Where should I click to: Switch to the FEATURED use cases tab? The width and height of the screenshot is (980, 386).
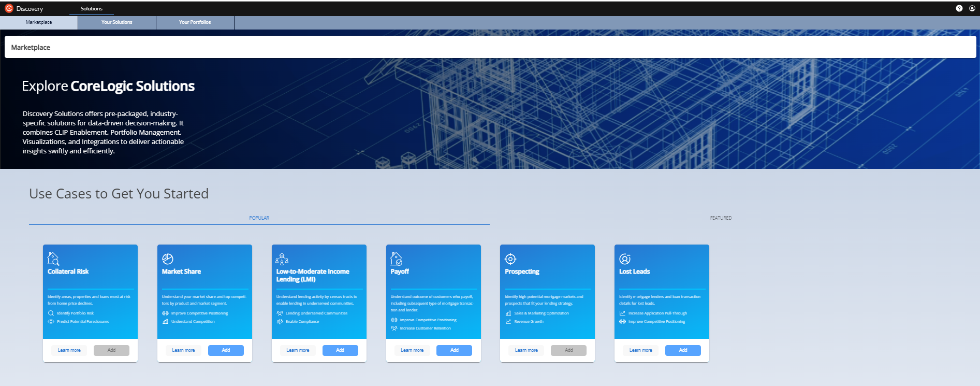tap(721, 218)
